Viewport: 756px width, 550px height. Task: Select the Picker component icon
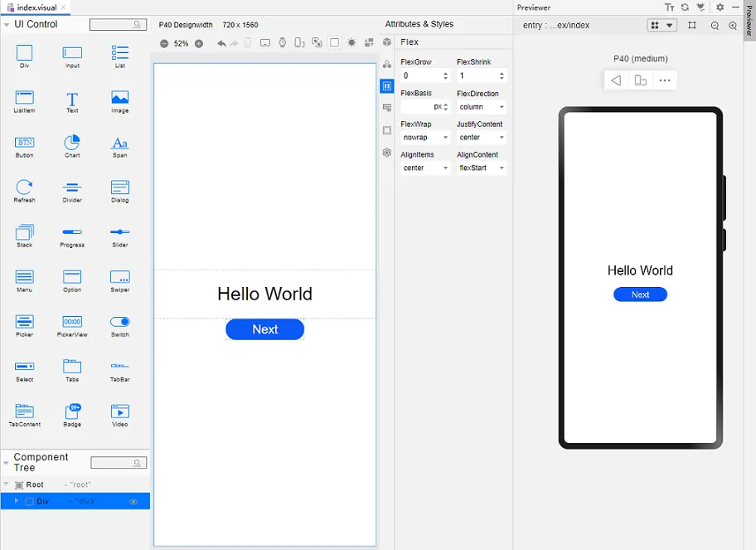coord(24,321)
